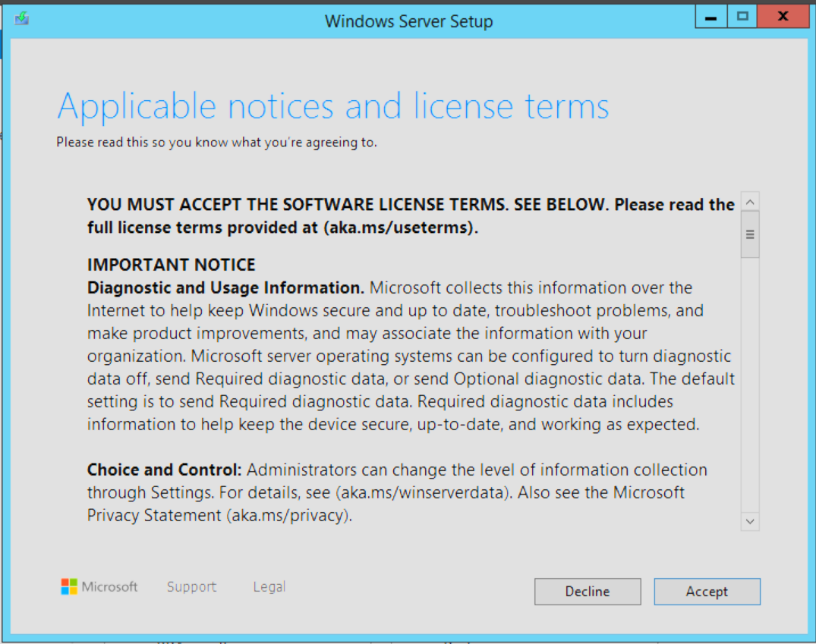
Task: Close the Windows Server Setup window
Action: click(783, 17)
